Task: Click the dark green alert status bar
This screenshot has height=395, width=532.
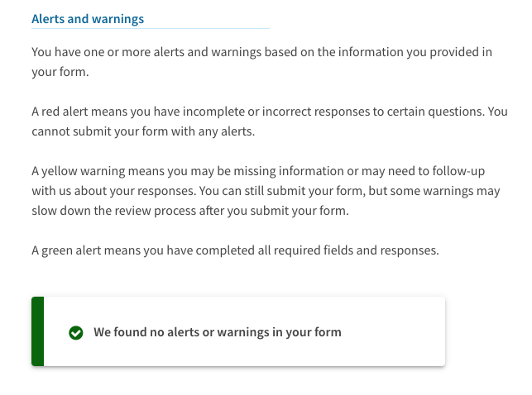Action: point(38,331)
